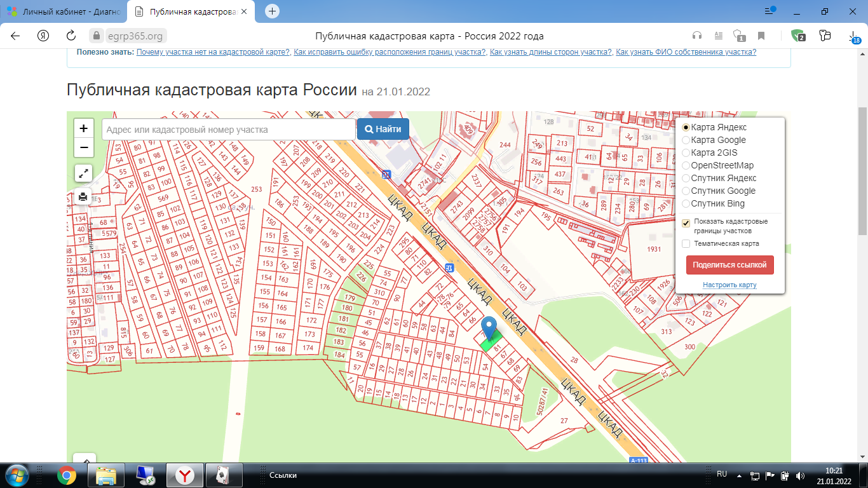Show browser downloads list

[x=855, y=37]
